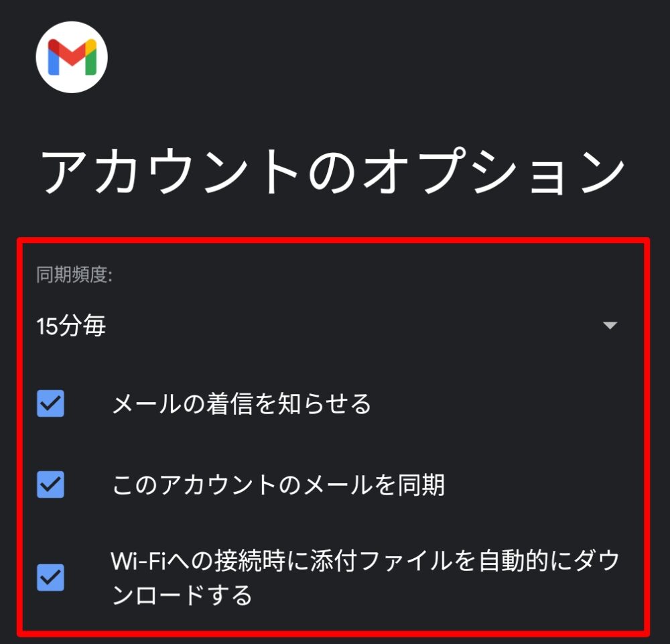This screenshot has height=644, width=670.
Task: Tap the メールの着信を知らせる option text
Action: 241,404
